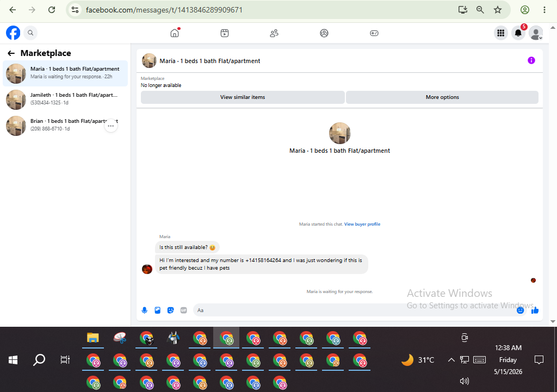Choose a GIF with GIF icon
This screenshot has height=392, width=557.
(184, 310)
